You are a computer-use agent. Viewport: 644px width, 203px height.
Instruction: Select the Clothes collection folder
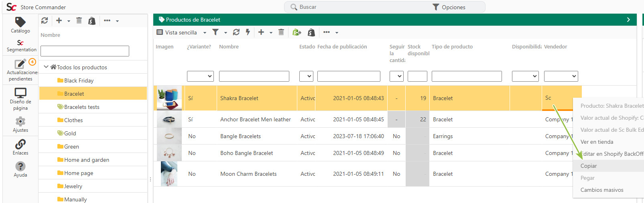(73, 120)
